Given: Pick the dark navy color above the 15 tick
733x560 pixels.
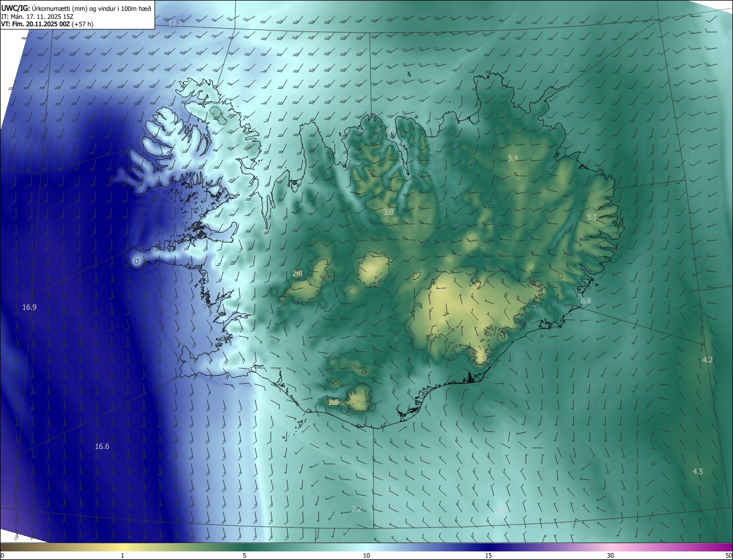Looking at the screenshot, I should [x=488, y=547].
